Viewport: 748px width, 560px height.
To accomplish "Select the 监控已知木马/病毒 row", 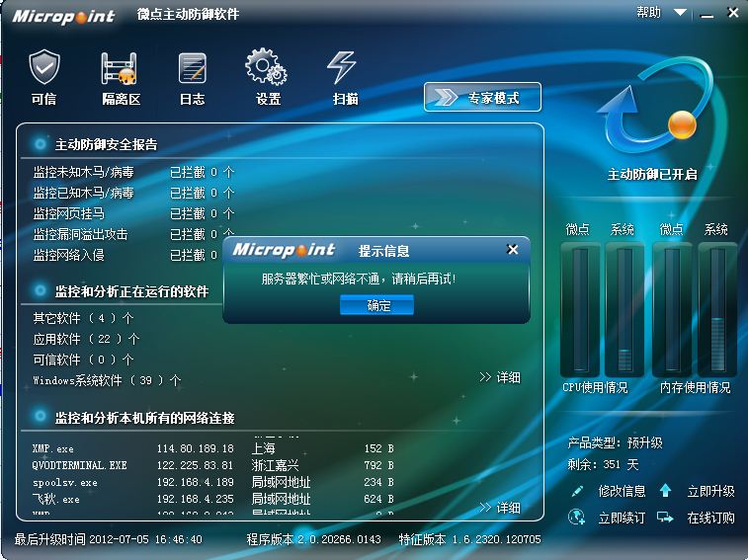I will pyautogui.click(x=133, y=194).
